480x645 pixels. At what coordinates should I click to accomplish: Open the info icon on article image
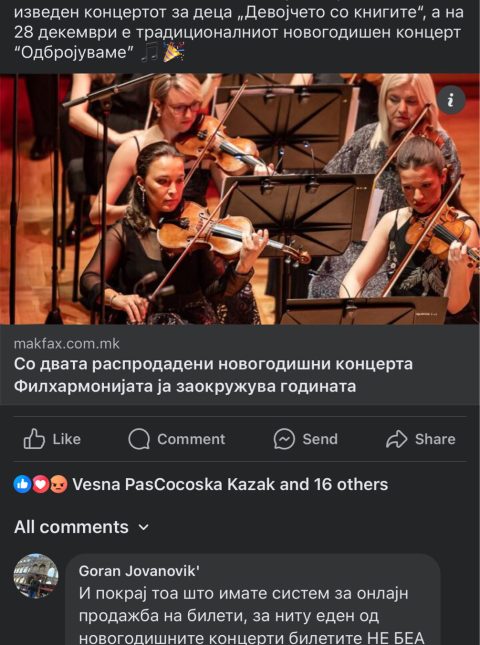[451, 100]
